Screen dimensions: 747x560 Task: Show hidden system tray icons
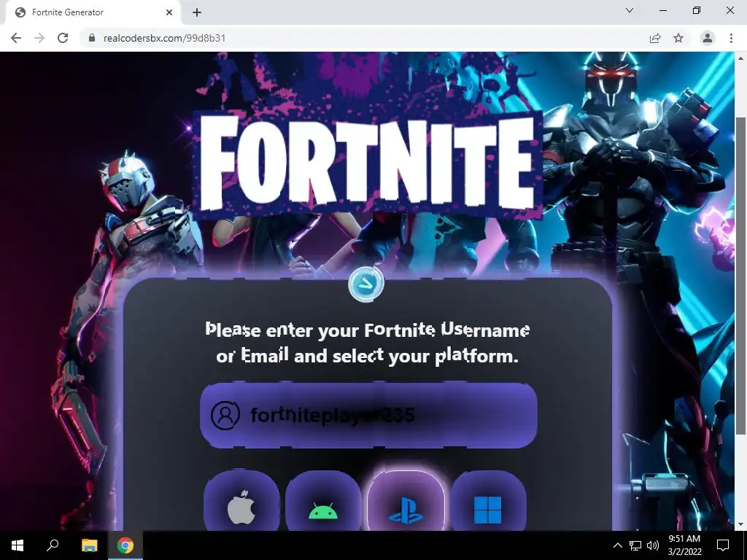pos(617,545)
